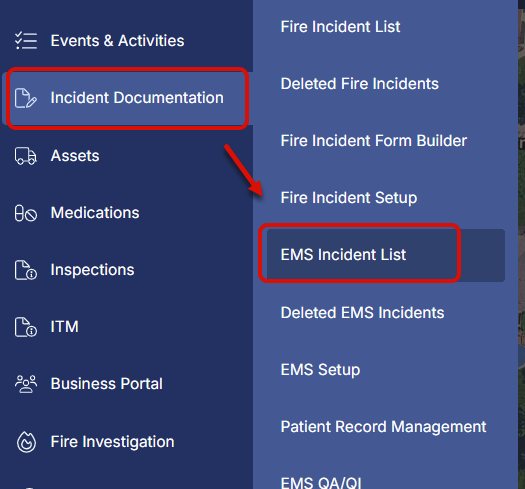This screenshot has height=489, width=525.
Task: Click the Business Portal sidebar label
Action: pyautogui.click(x=106, y=384)
